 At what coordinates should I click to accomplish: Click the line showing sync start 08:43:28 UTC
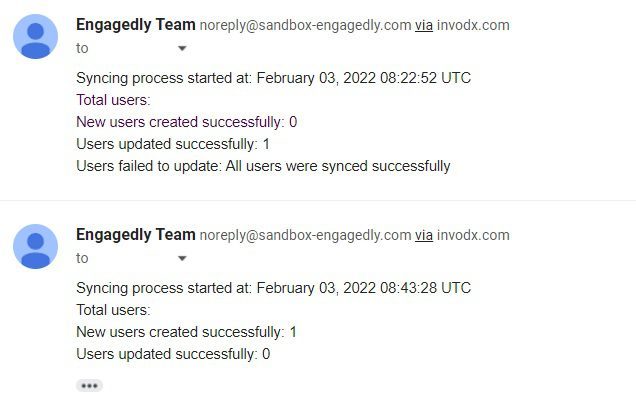coord(273,288)
